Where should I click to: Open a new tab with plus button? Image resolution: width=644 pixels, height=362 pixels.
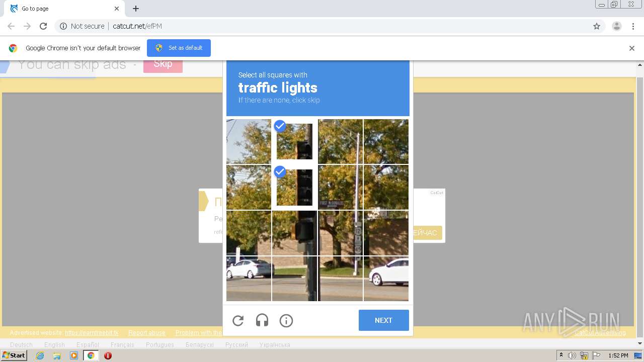(136, 9)
